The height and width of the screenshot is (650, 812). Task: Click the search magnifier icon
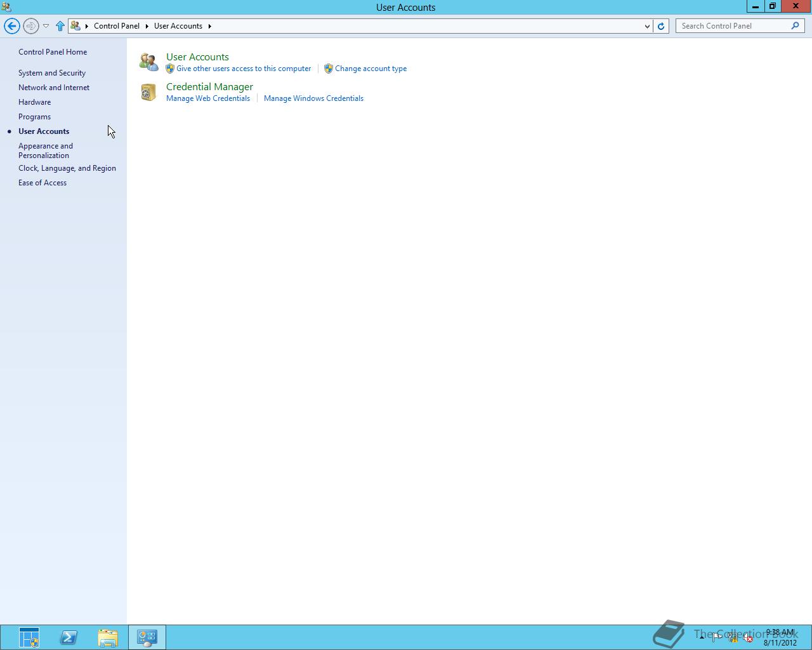(x=796, y=26)
